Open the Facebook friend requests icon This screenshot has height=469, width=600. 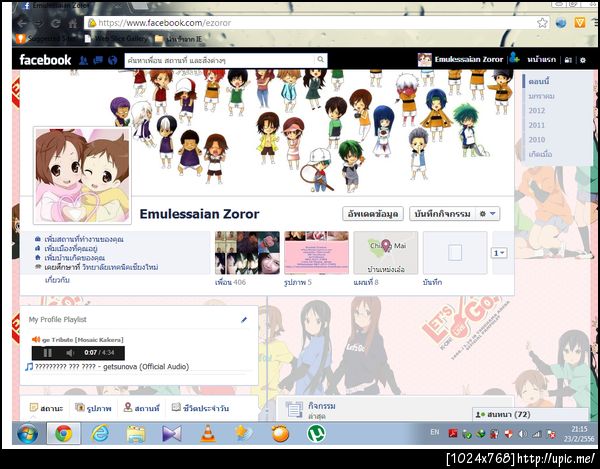point(83,60)
